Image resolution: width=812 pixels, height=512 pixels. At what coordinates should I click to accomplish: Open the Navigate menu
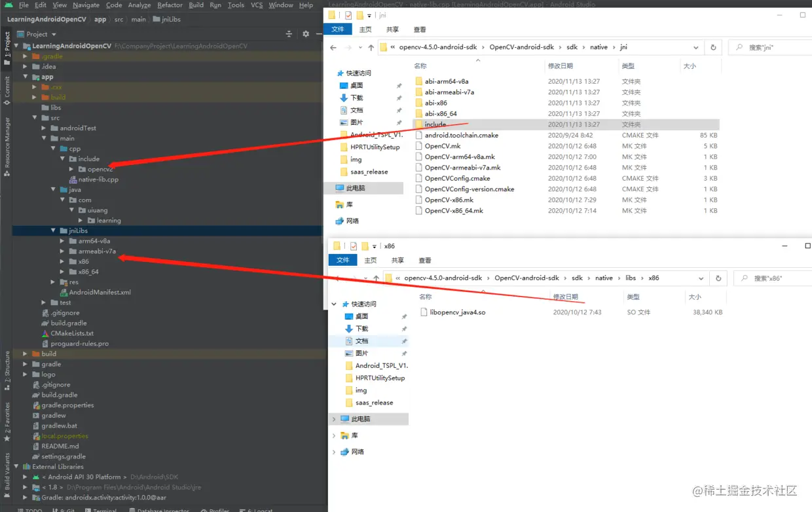pos(86,5)
